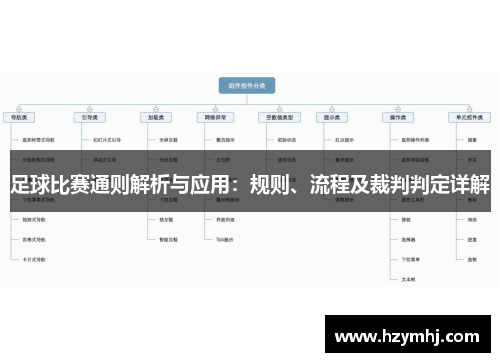Click the 下拉菜单 leaf under 操作类
Viewport: 500px width, 362px height.
pyautogui.click(x=410, y=260)
